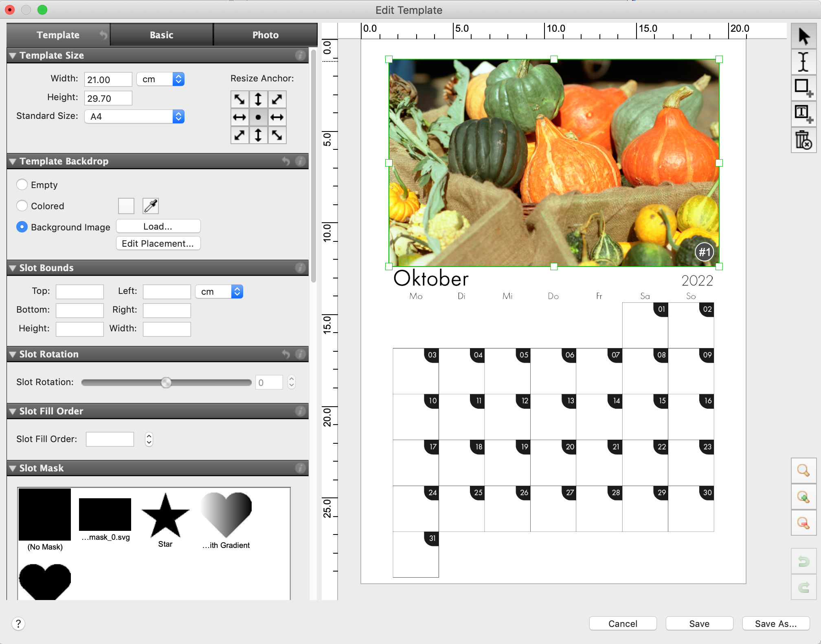Reset Template Backdrop with revert arrow
821x644 pixels.
[286, 161]
